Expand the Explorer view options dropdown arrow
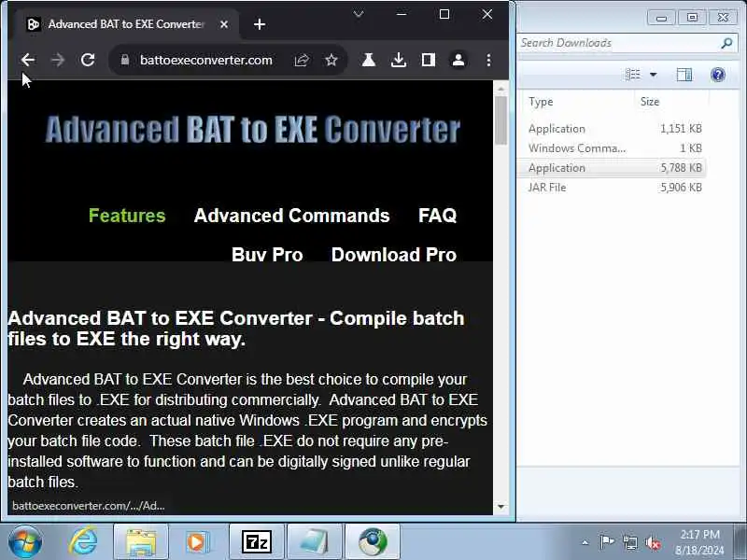747x560 pixels. pos(653,75)
